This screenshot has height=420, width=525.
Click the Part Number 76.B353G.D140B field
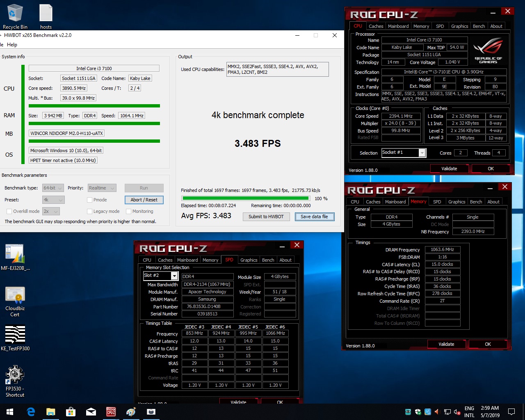tap(208, 306)
